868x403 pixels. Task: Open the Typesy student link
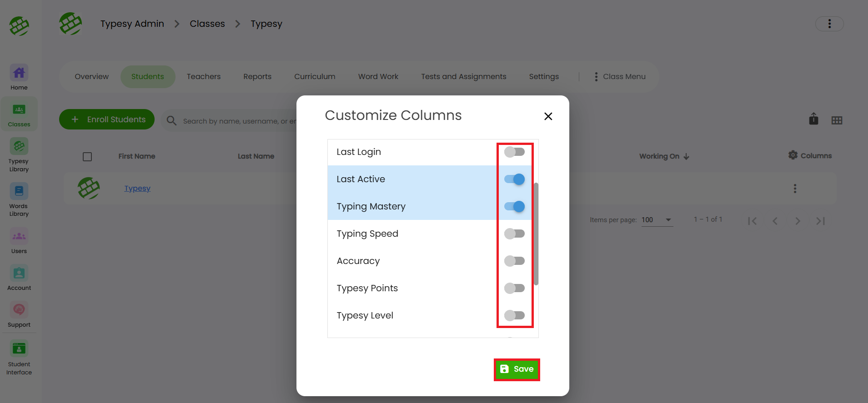(x=137, y=189)
